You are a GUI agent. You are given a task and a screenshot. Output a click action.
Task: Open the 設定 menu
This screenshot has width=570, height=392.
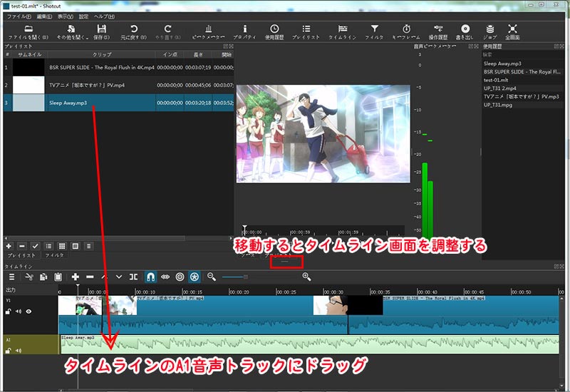84,16
